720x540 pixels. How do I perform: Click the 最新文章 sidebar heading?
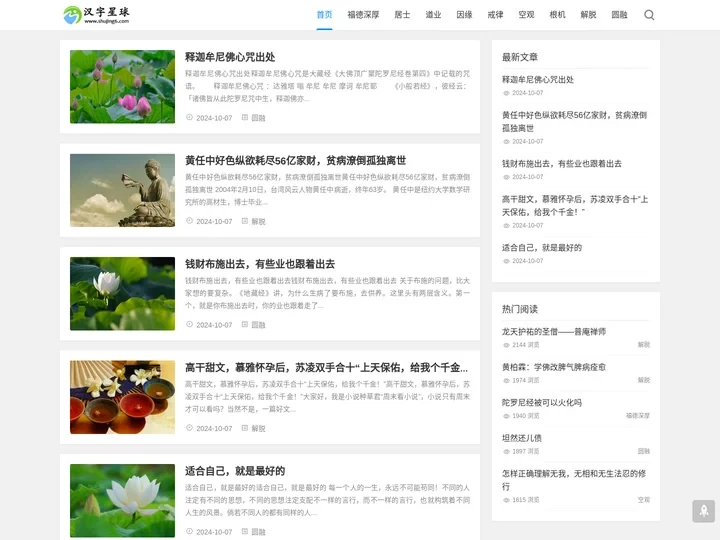pos(520,57)
